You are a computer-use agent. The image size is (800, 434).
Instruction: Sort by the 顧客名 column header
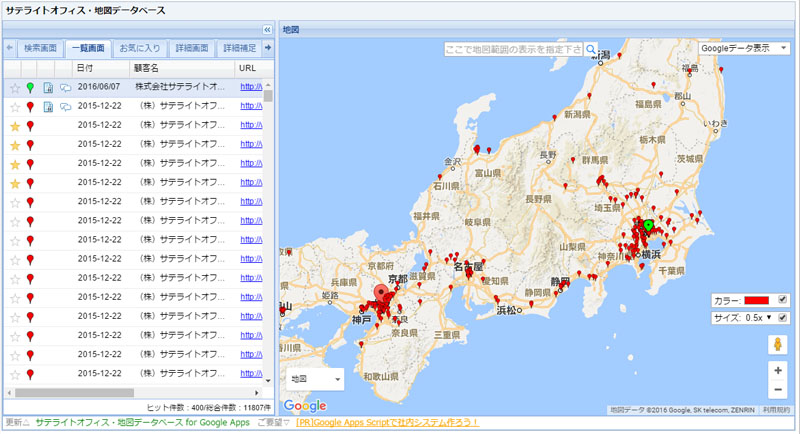click(x=182, y=68)
